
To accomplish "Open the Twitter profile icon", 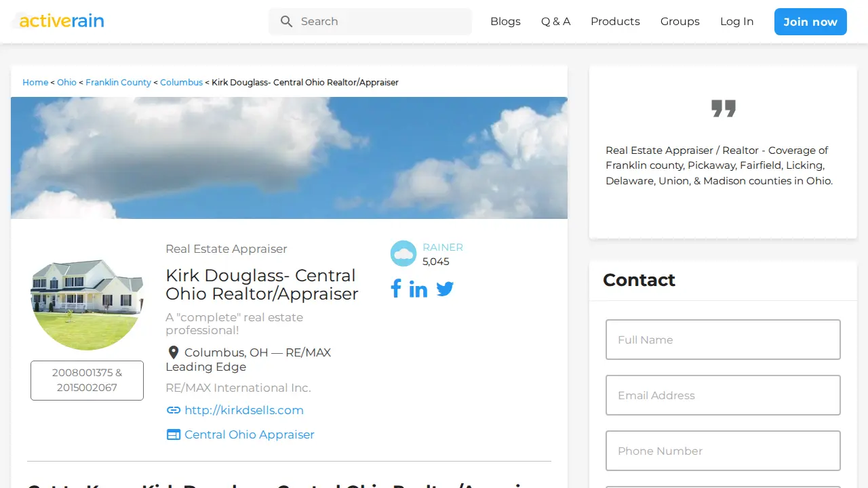I will [x=445, y=289].
